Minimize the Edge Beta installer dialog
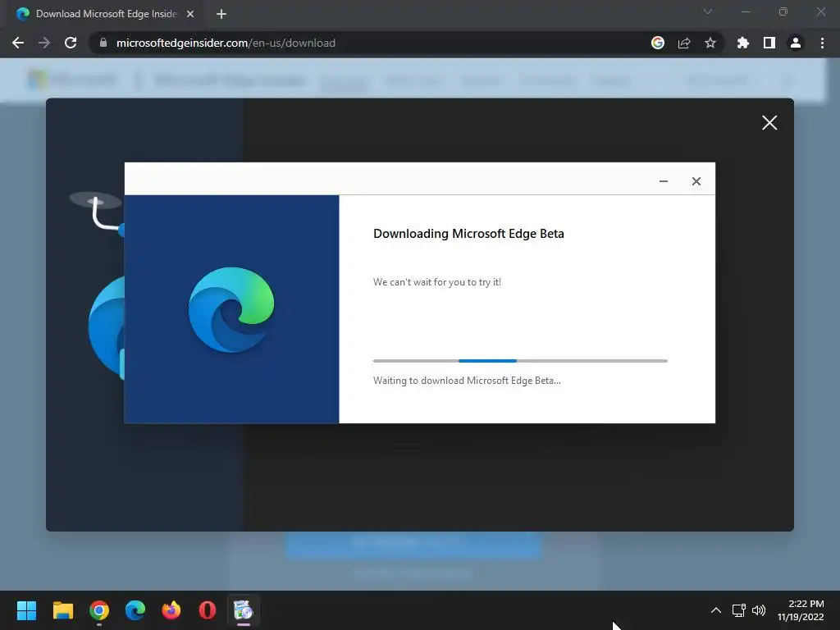Image resolution: width=840 pixels, height=630 pixels. [663, 181]
